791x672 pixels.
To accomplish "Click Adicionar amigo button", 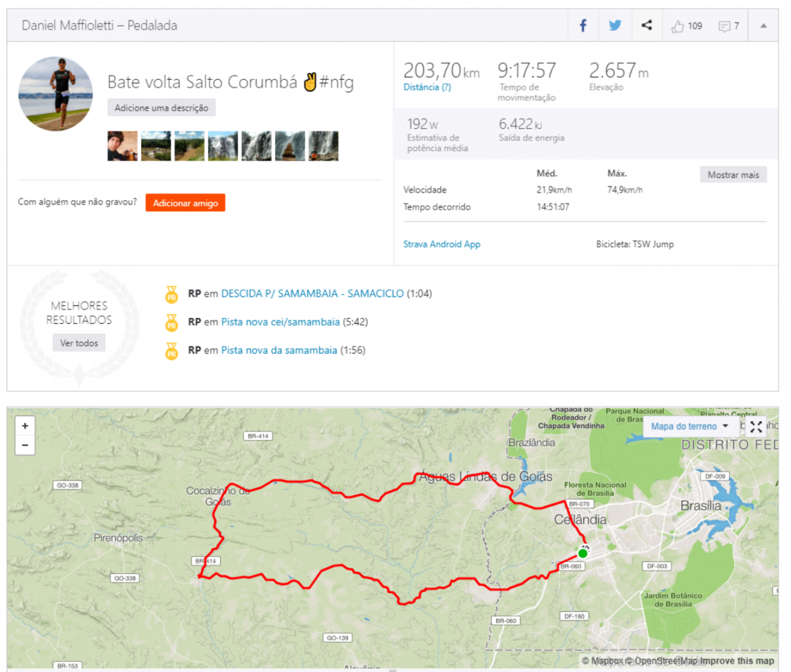I will coord(185,203).
